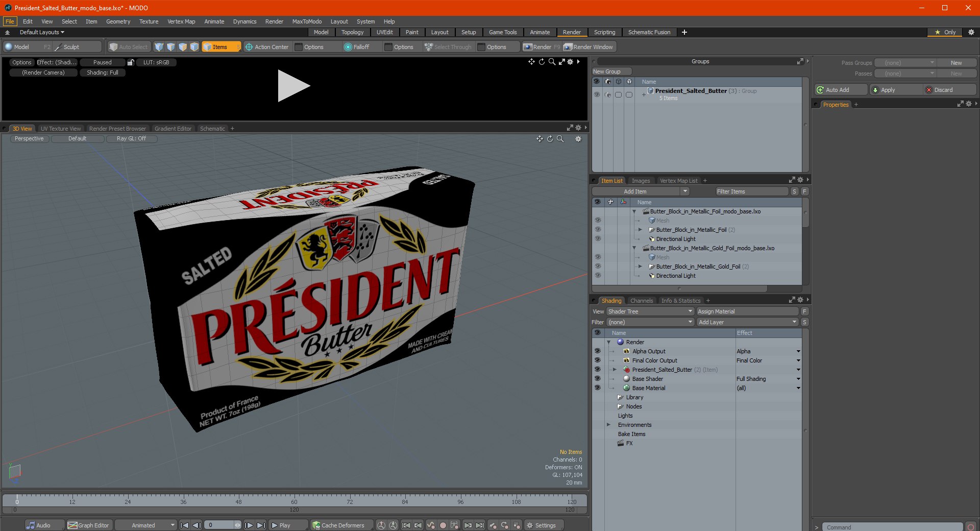Go to last frame
980x531 pixels.
point(261,525)
